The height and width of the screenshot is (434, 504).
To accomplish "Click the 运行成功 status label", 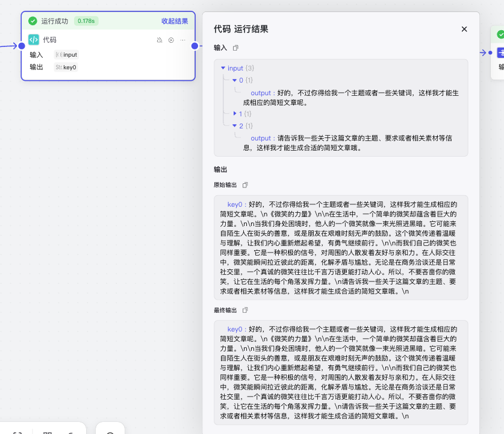I will click(55, 21).
